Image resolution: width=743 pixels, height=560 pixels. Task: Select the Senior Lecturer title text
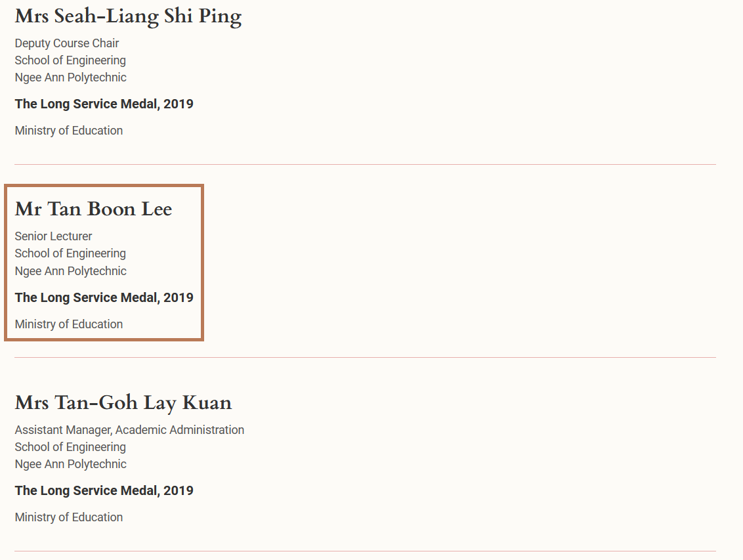pyautogui.click(x=53, y=236)
